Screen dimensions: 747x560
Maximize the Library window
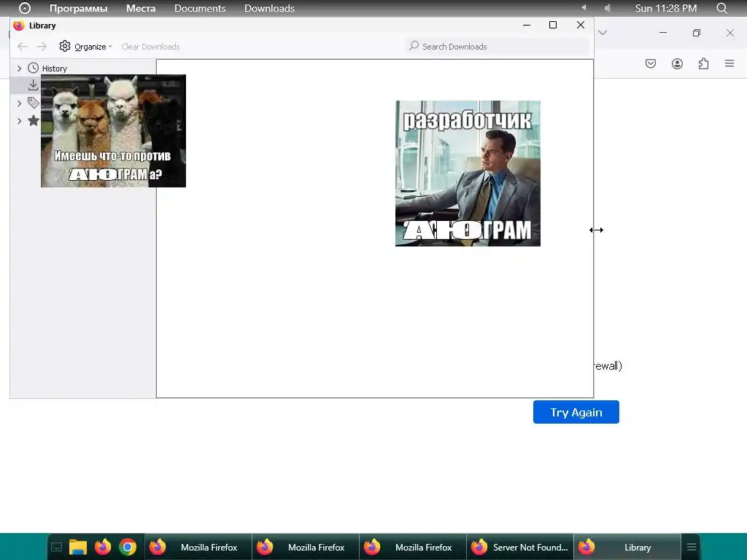click(553, 25)
